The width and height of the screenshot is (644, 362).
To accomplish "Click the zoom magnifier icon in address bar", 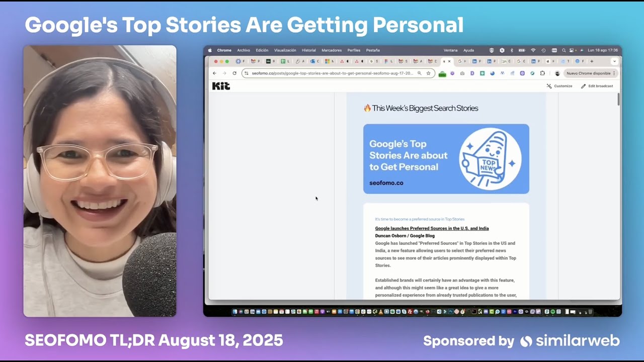I will coord(419,73).
